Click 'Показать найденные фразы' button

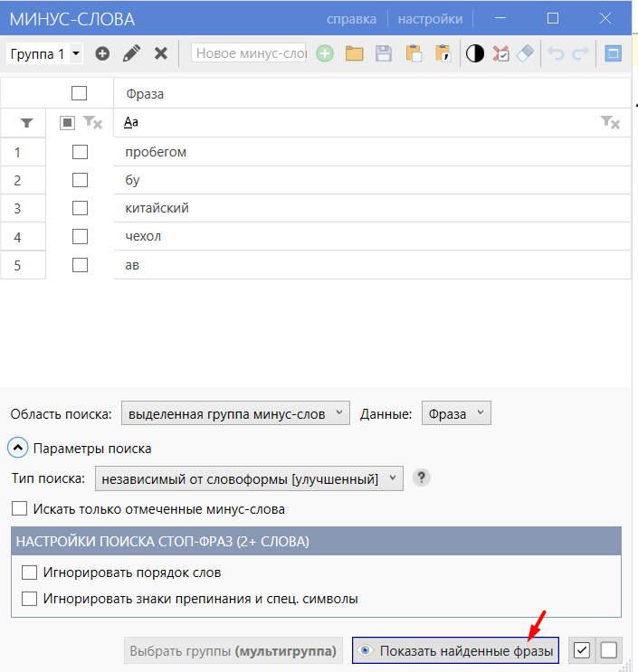[455, 650]
